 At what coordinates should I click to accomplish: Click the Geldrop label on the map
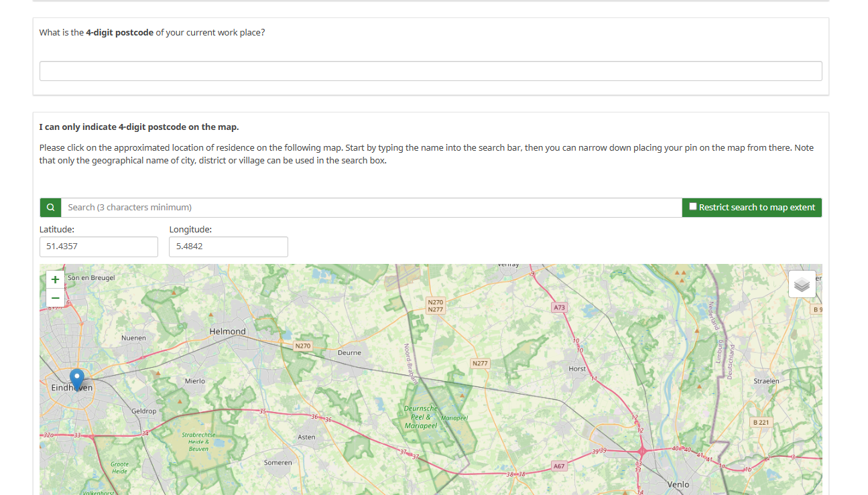(144, 411)
